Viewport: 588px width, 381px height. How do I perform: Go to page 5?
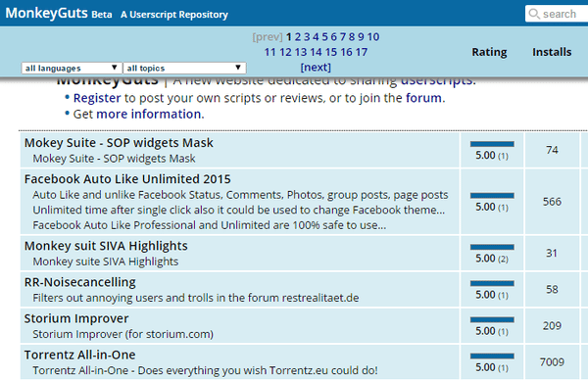tap(324, 36)
